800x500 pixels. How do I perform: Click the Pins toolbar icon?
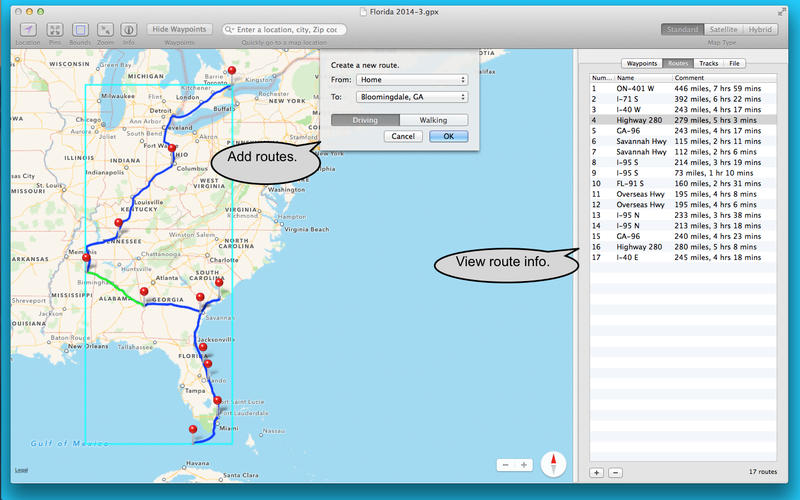[55, 30]
